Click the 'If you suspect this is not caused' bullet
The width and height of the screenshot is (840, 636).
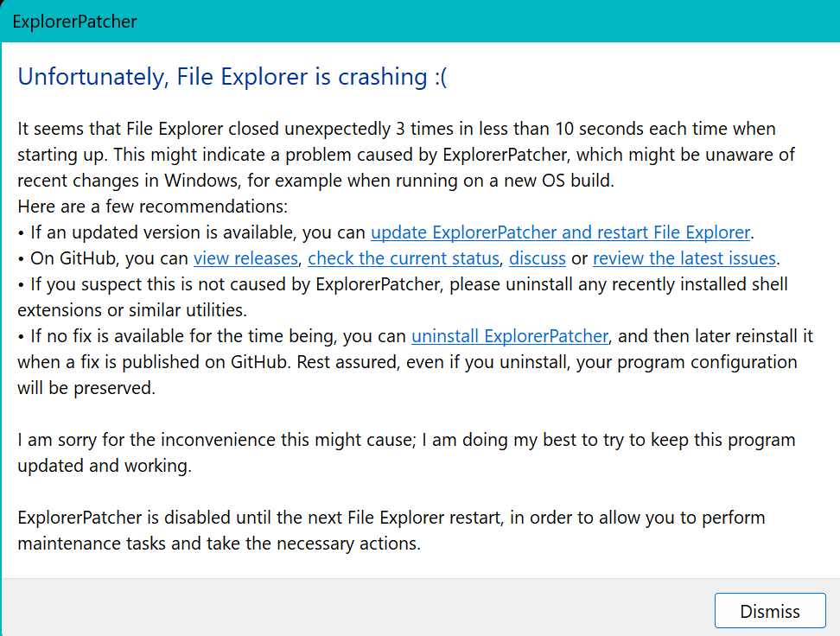403,284
